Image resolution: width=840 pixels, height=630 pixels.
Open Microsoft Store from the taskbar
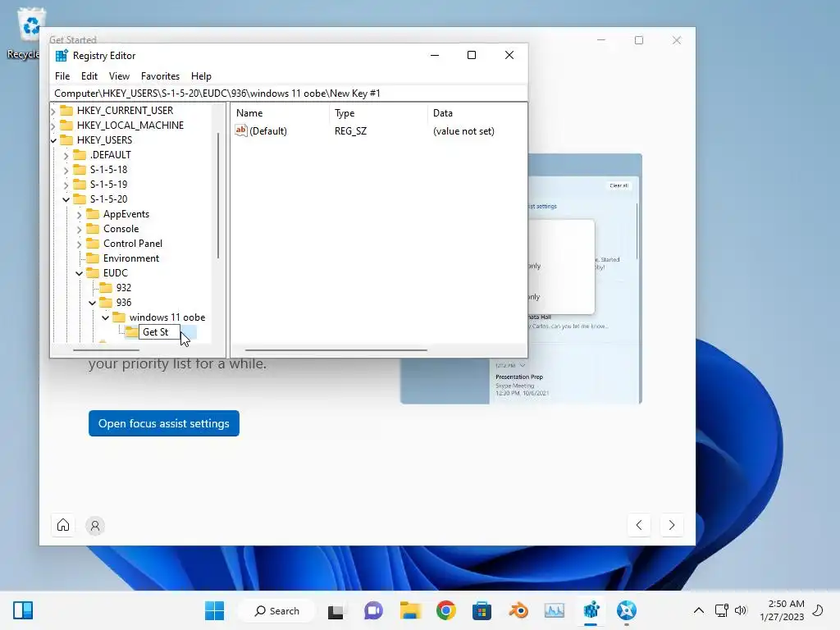click(482, 610)
